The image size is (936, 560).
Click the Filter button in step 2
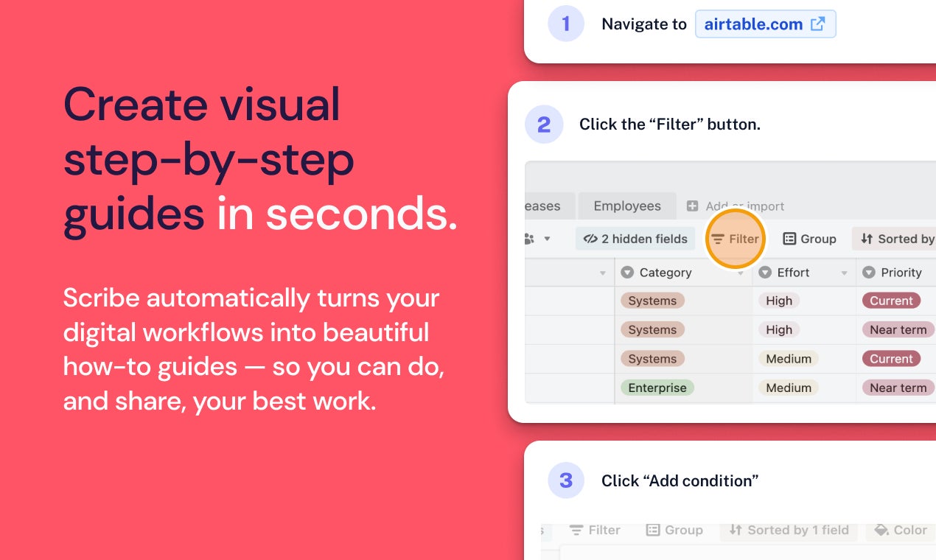tap(736, 239)
